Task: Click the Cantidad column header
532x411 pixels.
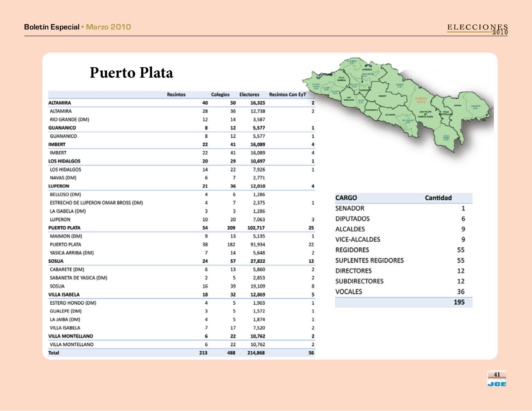Action: pyautogui.click(x=438, y=198)
